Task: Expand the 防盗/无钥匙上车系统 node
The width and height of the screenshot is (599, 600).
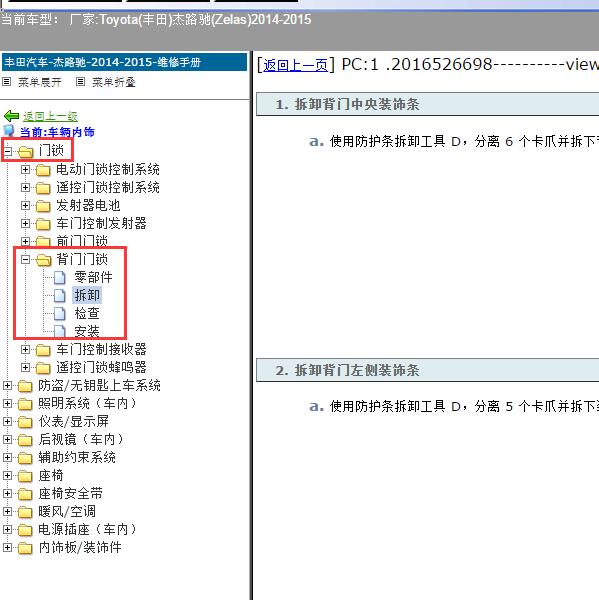Action: pos(7,385)
